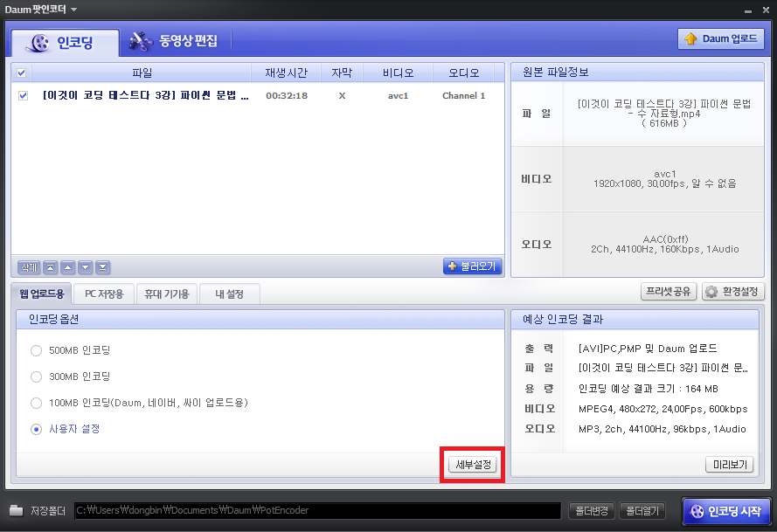This screenshot has height=532, width=777.
Task: Open the 세부설정 detail settings button
Action: (473, 465)
